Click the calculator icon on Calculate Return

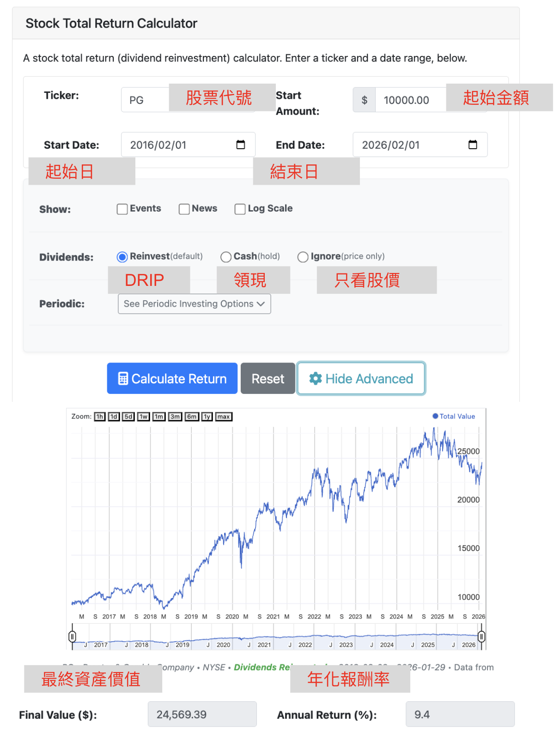(x=123, y=379)
